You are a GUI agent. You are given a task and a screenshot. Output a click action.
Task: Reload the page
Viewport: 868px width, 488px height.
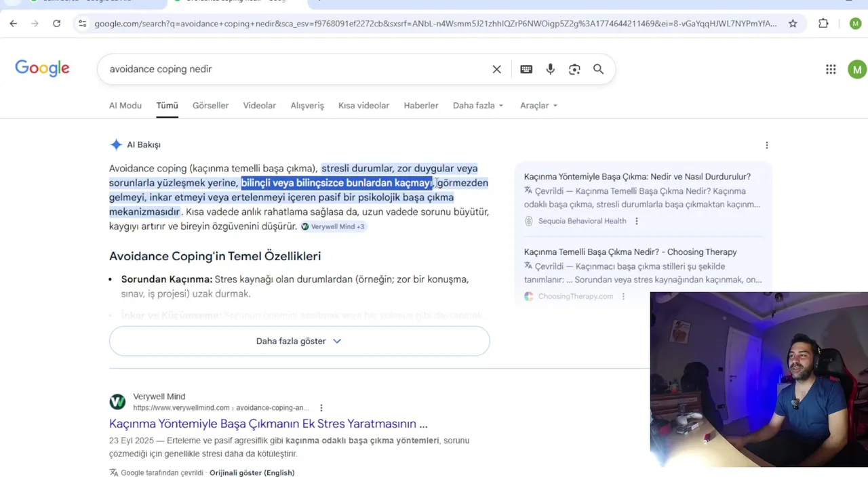tap(56, 23)
